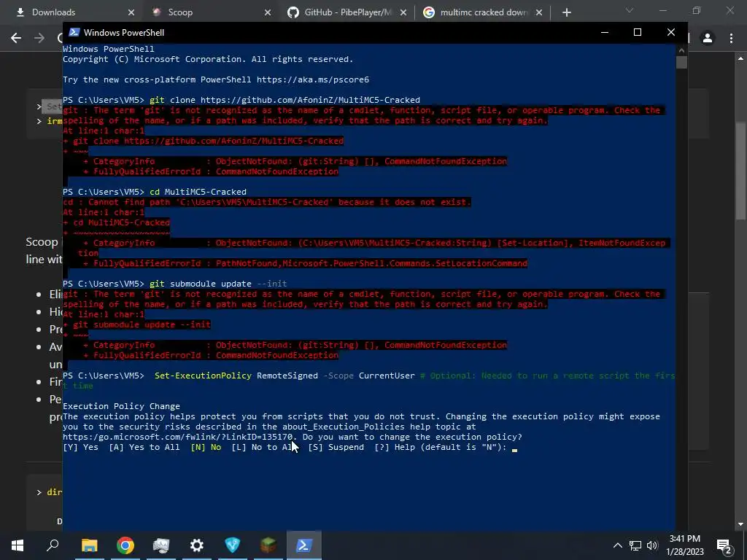Click the browser window close button
This screenshot has width=747, height=560.
(729, 10)
